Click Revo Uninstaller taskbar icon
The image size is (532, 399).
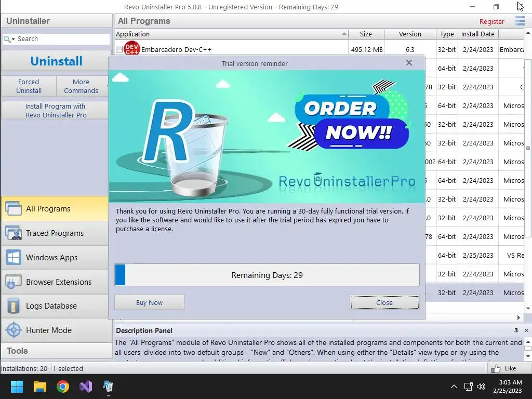pos(108,387)
